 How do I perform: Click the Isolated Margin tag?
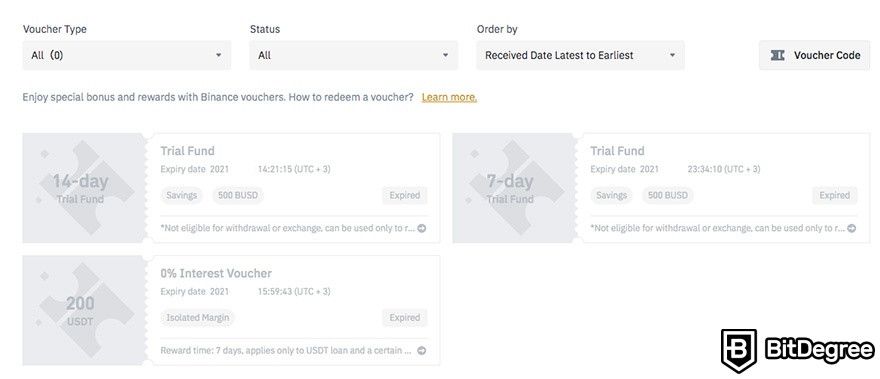tap(198, 318)
